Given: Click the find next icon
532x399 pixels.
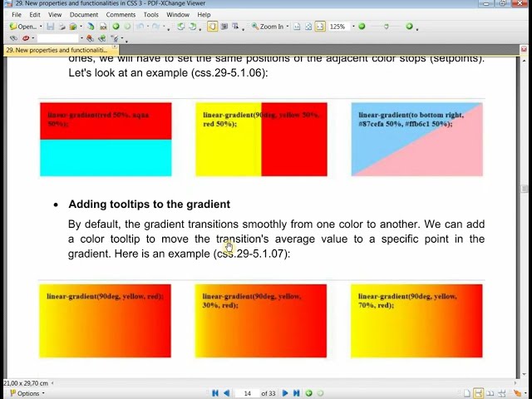Looking at the screenshot, I should pyautogui.click(x=101, y=38).
